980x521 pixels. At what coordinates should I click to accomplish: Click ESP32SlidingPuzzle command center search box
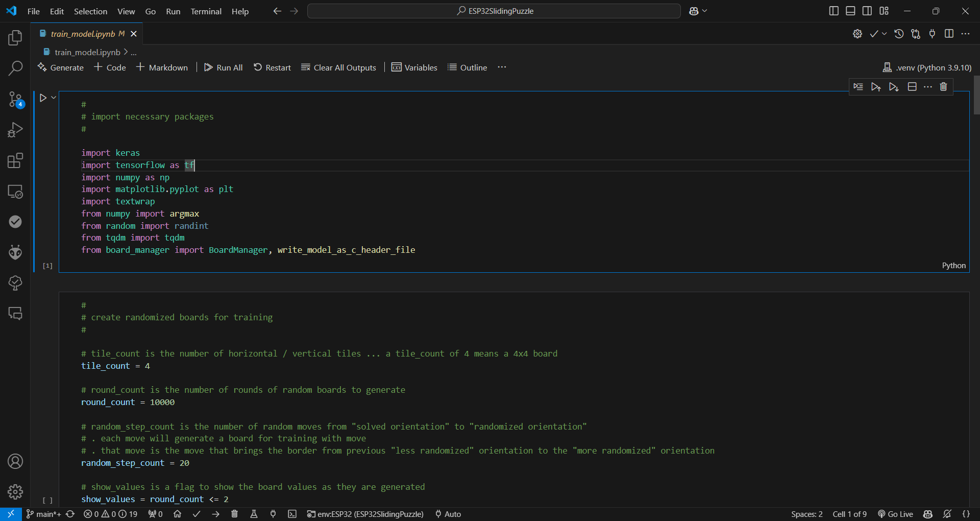pyautogui.click(x=494, y=11)
